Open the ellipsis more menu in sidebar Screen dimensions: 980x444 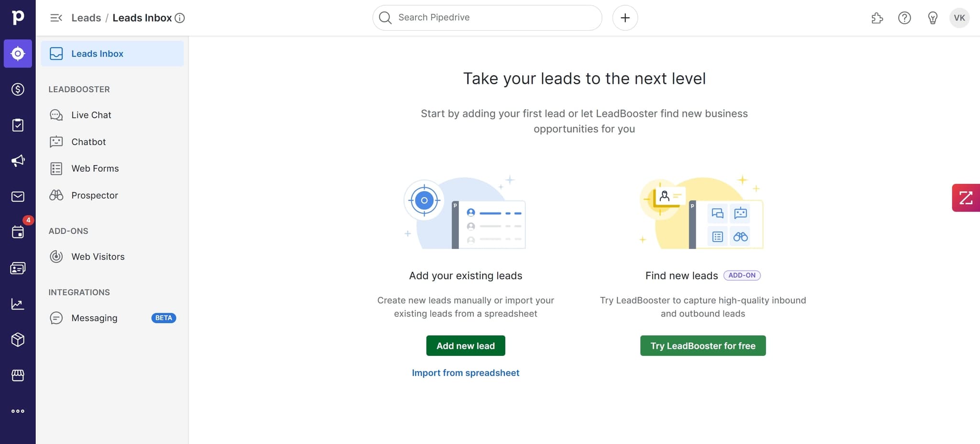(18, 410)
